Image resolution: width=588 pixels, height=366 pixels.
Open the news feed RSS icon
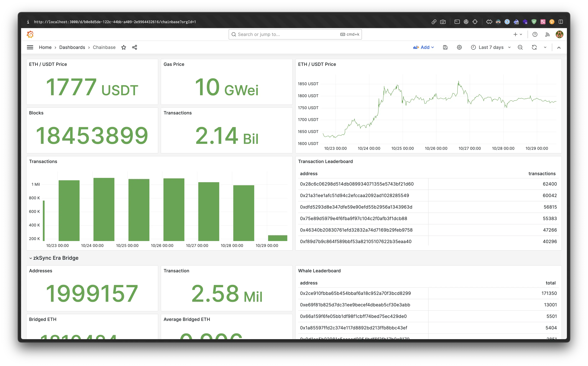[x=547, y=34]
